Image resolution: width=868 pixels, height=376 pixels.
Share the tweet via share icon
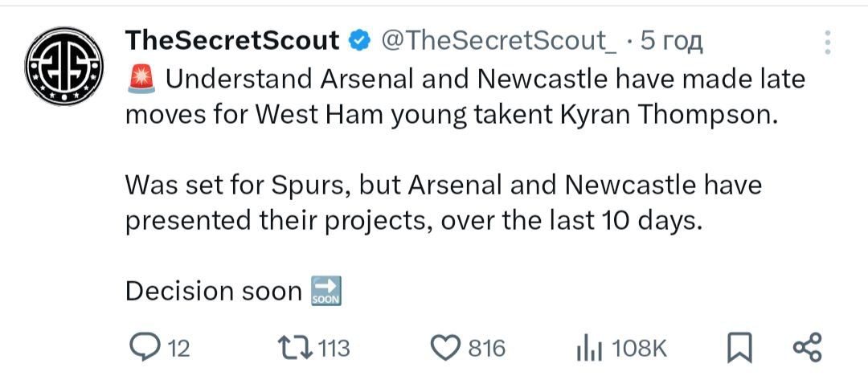807,347
